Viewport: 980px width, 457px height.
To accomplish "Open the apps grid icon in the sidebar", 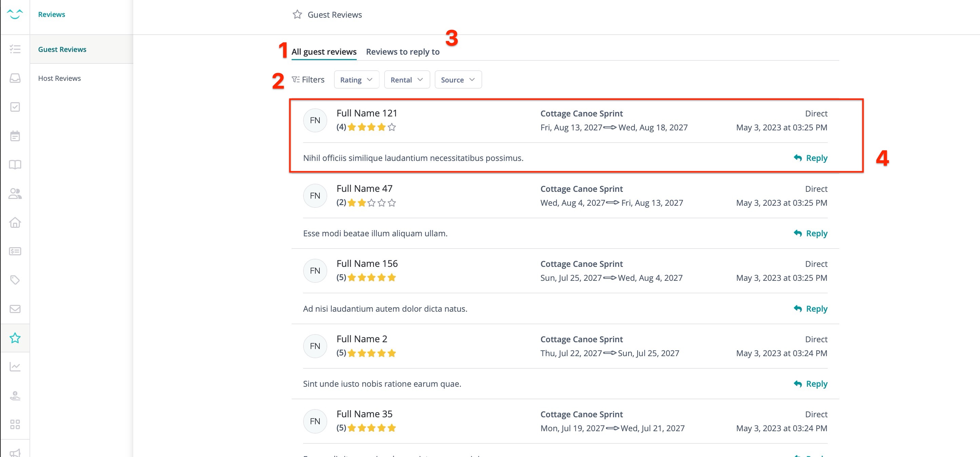I will pos(15,424).
